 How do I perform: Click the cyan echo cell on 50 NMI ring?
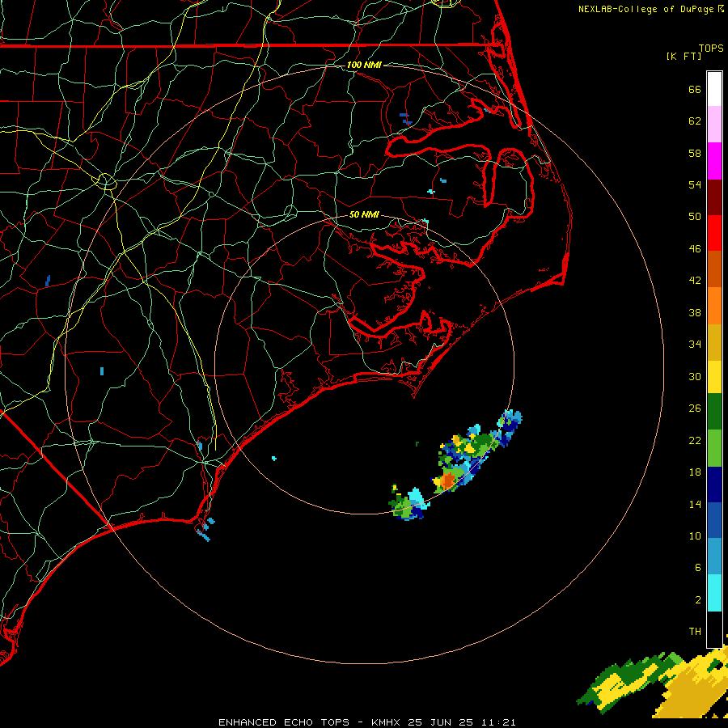(x=416, y=499)
